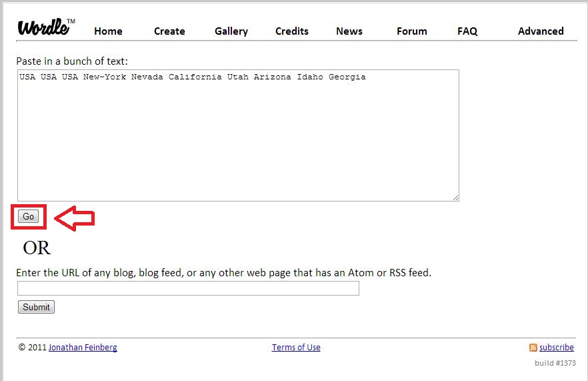Go to the Create page

pyautogui.click(x=169, y=31)
